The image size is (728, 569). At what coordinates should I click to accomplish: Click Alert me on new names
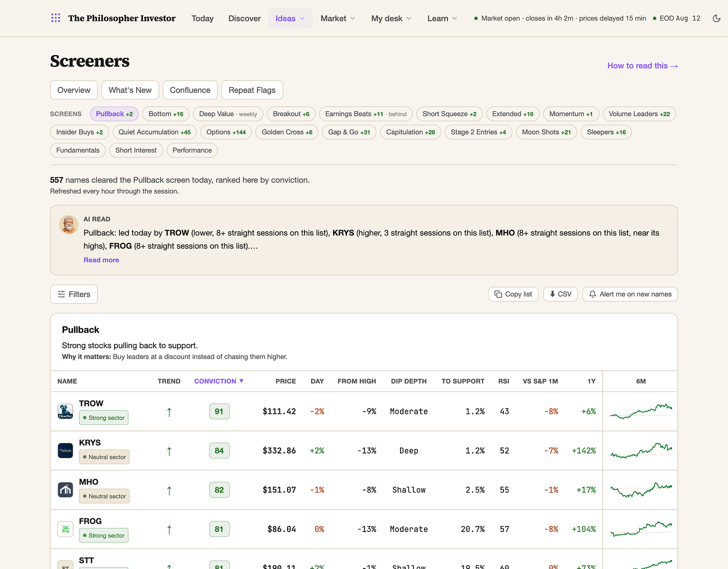pyautogui.click(x=630, y=294)
